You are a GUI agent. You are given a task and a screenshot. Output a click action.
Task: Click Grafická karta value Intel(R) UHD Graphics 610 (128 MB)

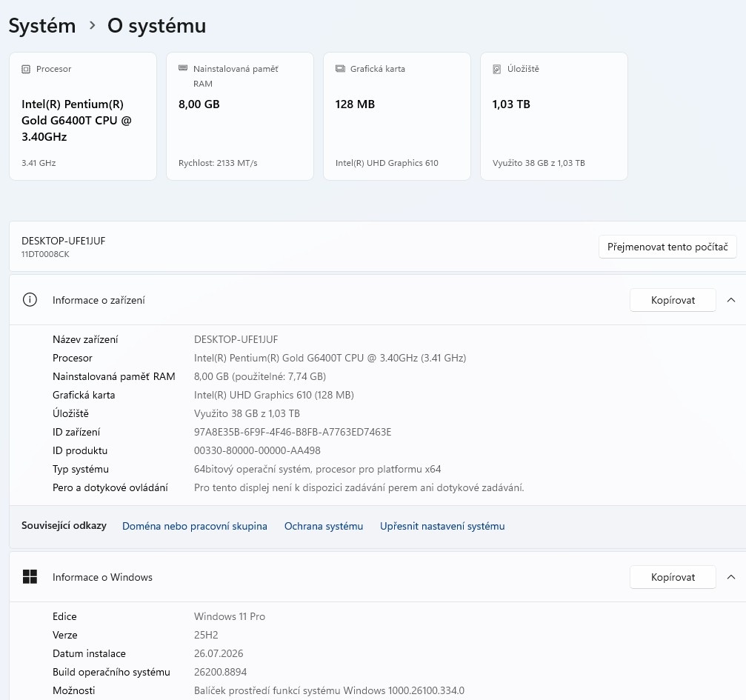(273, 395)
